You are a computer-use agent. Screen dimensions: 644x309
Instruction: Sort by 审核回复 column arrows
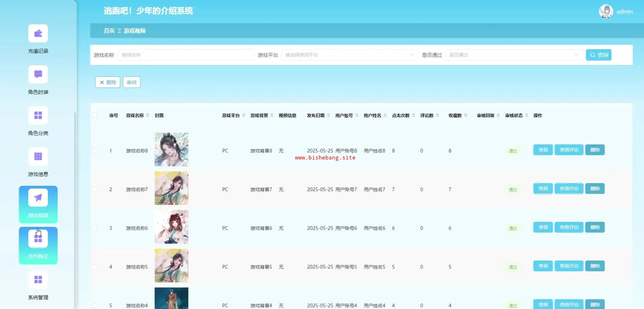point(498,115)
